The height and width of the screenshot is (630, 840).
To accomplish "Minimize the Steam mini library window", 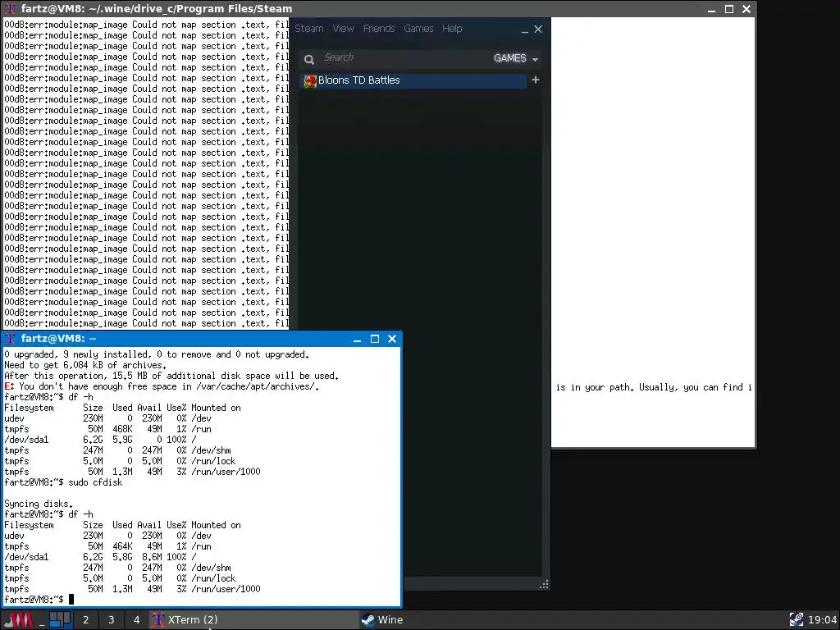I will click(524, 30).
